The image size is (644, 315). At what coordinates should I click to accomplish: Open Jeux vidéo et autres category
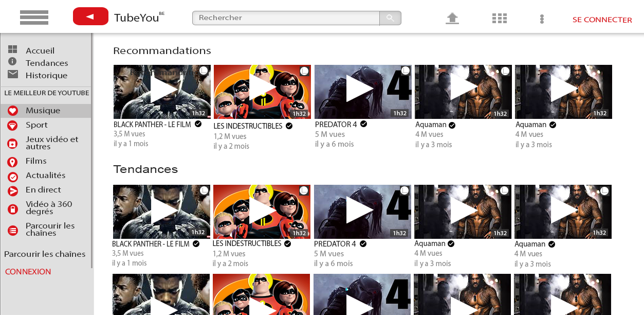click(52, 143)
